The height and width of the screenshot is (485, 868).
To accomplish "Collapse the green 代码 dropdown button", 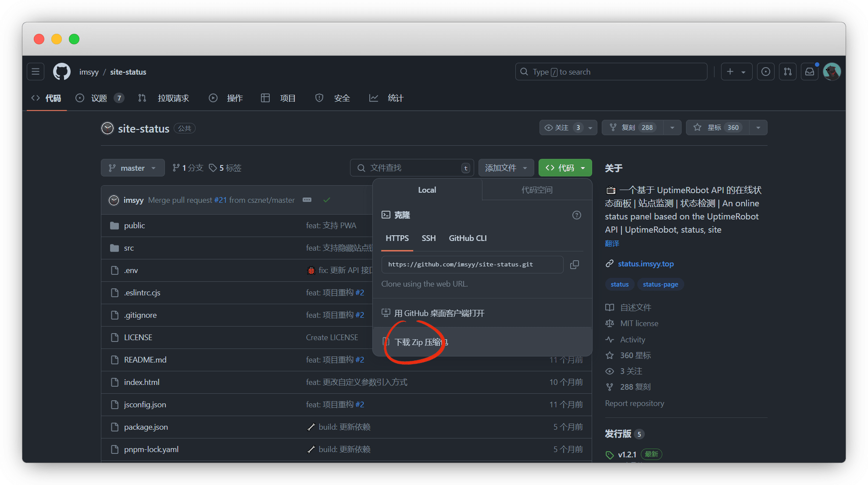I will tap(565, 168).
